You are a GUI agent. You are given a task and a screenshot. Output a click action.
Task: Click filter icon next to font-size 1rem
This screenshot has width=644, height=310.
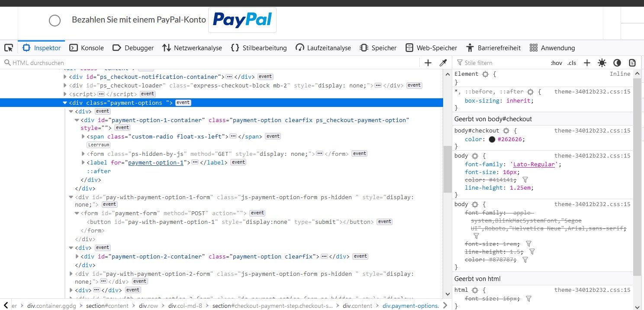(528, 244)
